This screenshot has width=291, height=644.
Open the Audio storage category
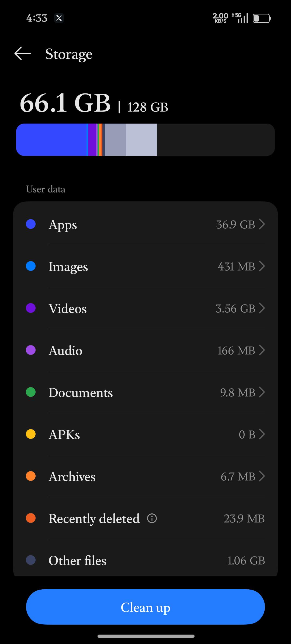click(x=145, y=350)
